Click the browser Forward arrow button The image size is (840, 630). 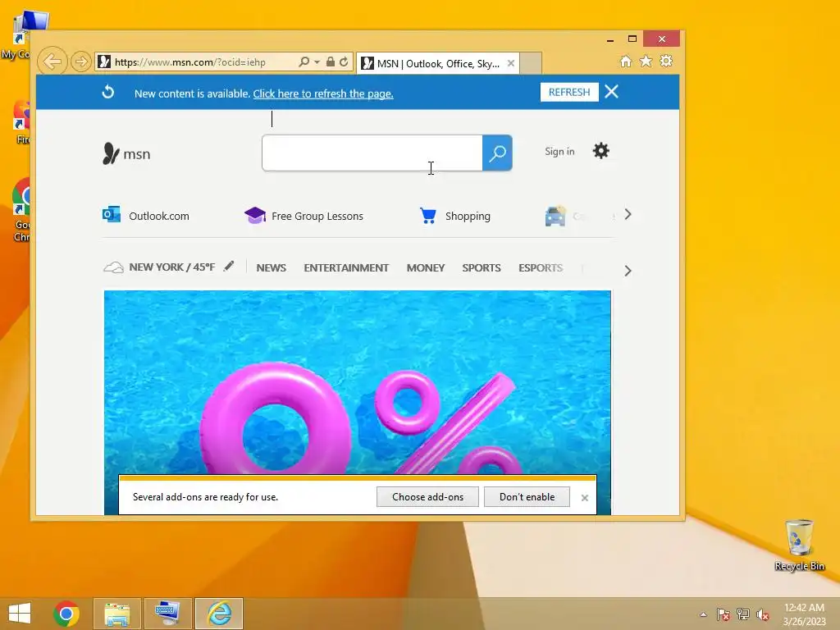(81, 62)
